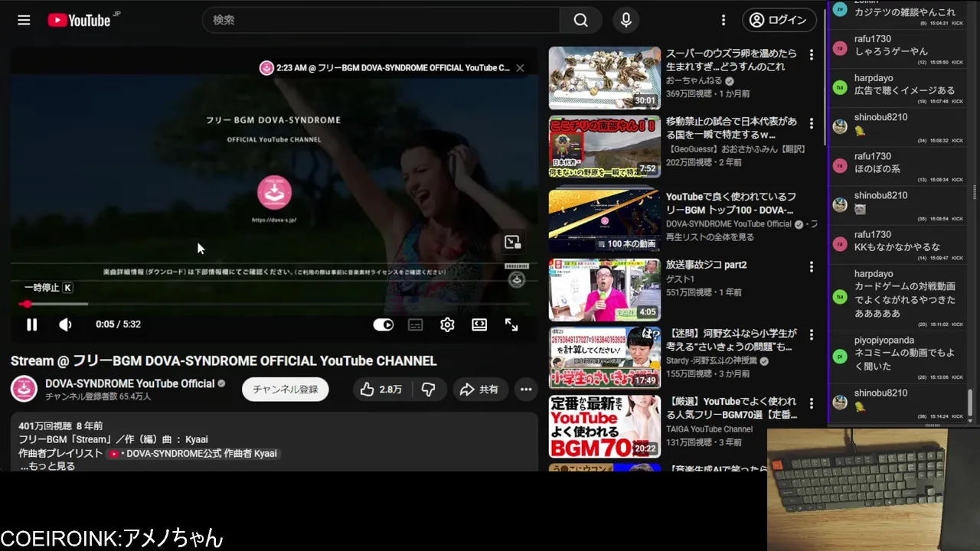This screenshot has height=551, width=980.
Task: Click the channel watermark in video corner
Action: click(517, 279)
